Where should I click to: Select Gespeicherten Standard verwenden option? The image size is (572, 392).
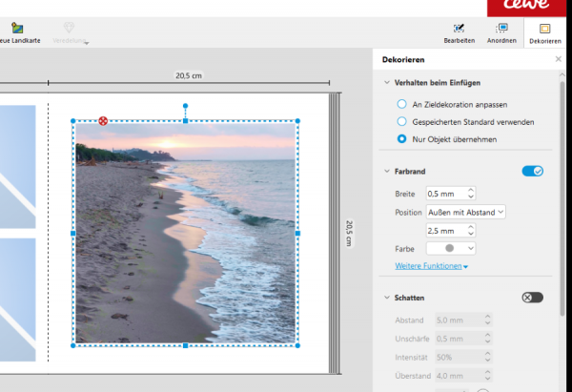(x=401, y=121)
